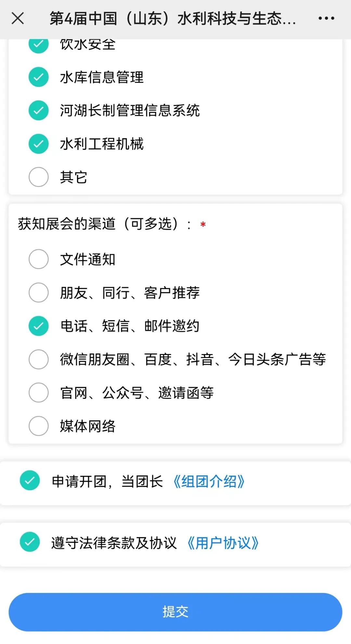Toggle the 申请开团，当团长 checkbox
The image size is (351, 644).
pyautogui.click(x=30, y=480)
